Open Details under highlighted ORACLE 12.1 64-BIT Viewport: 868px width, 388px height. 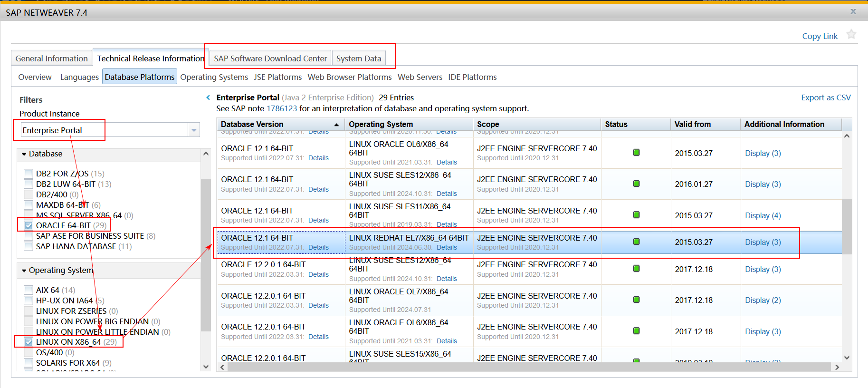coord(318,247)
